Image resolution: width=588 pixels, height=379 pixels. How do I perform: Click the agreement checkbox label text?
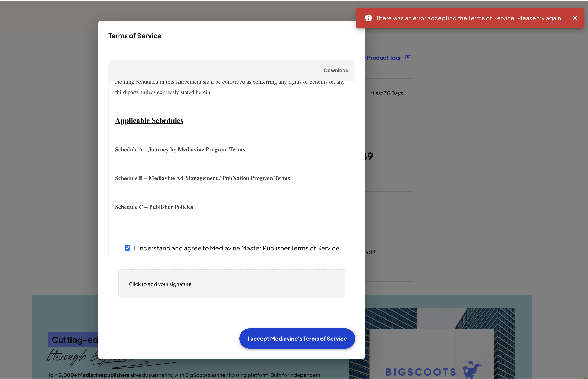(236, 248)
